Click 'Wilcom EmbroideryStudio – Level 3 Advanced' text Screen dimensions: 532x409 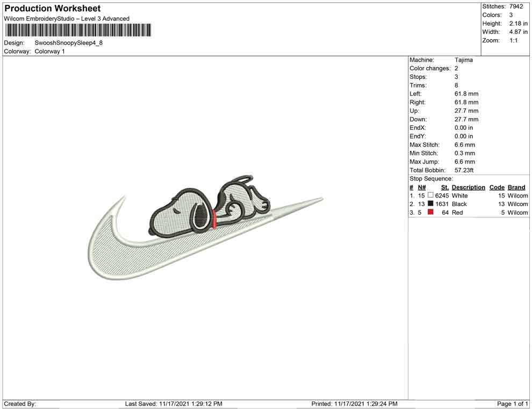point(67,19)
